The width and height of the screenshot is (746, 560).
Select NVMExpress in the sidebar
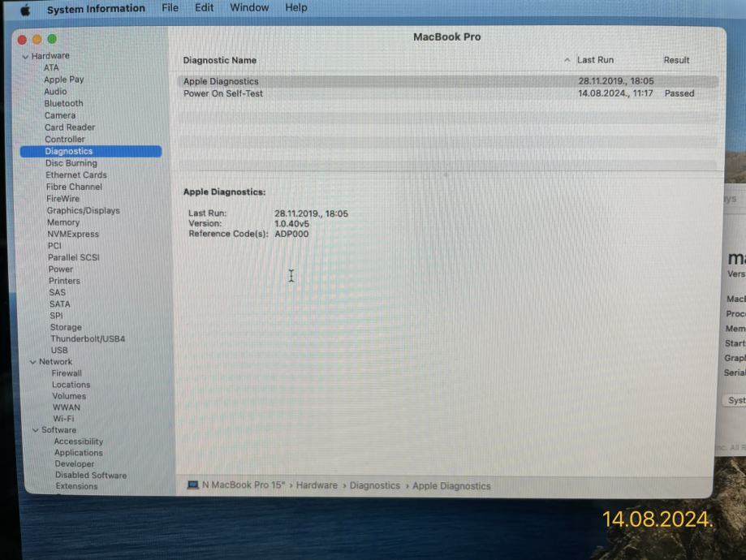pos(73,234)
